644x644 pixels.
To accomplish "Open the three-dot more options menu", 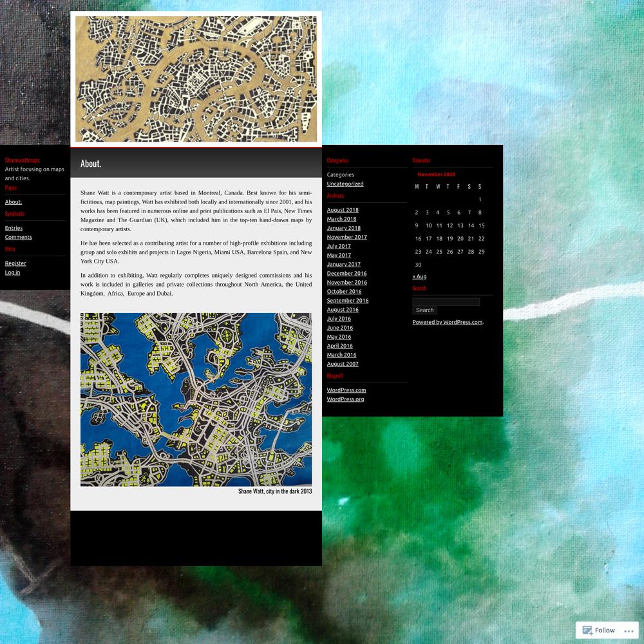I will tap(629, 631).
